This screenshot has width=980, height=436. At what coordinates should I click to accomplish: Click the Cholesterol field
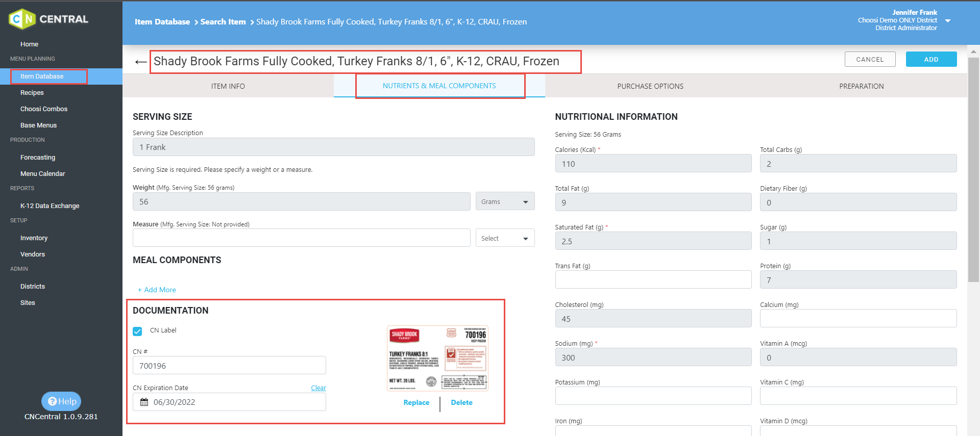(653, 319)
